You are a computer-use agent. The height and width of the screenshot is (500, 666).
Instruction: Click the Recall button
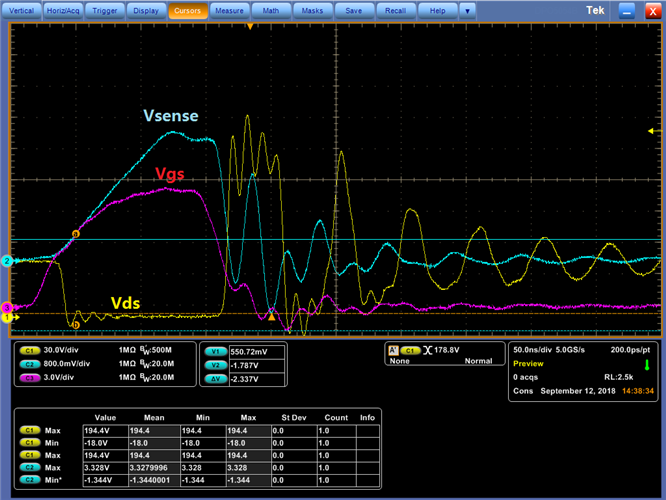[395, 10]
